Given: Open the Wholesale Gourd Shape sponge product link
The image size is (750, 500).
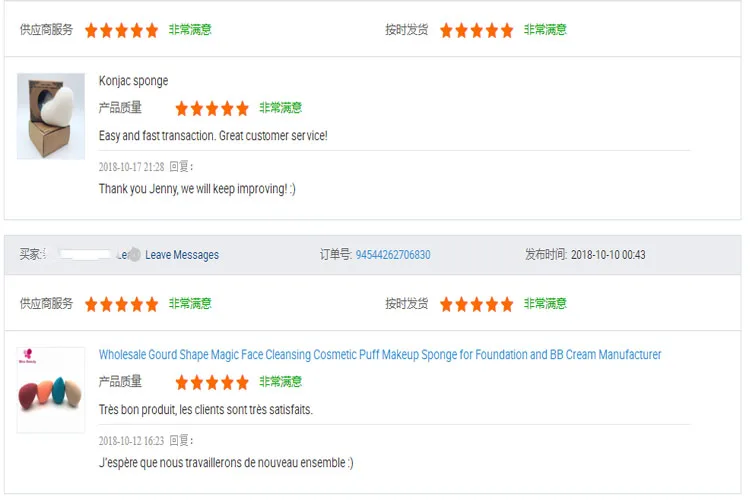Looking at the screenshot, I should (x=380, y=355).
